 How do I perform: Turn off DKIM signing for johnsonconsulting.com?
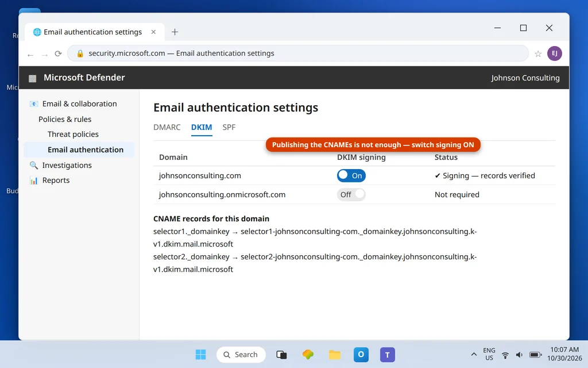coord(351,176)
